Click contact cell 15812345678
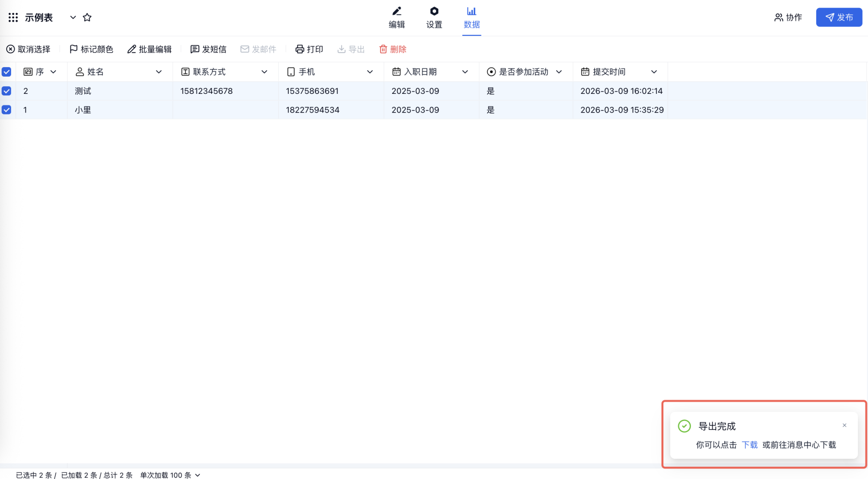 [x=226, y=91]
